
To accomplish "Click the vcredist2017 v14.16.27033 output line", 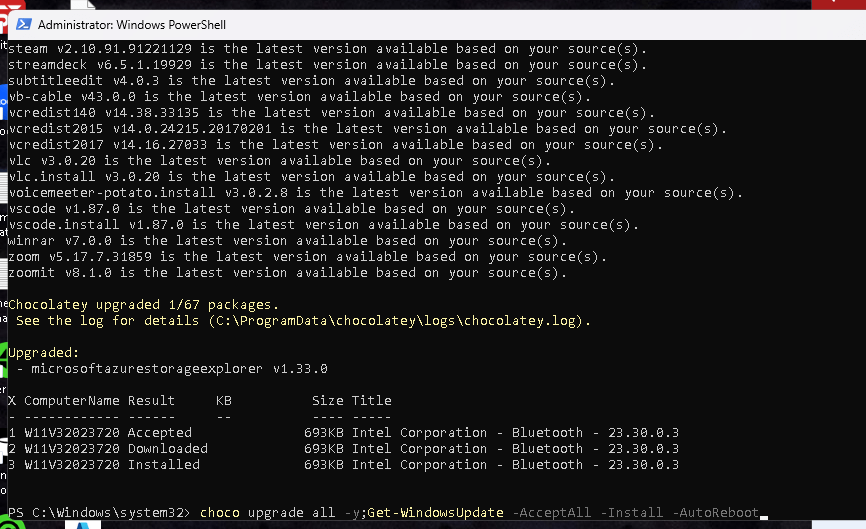I will [335, 145].
